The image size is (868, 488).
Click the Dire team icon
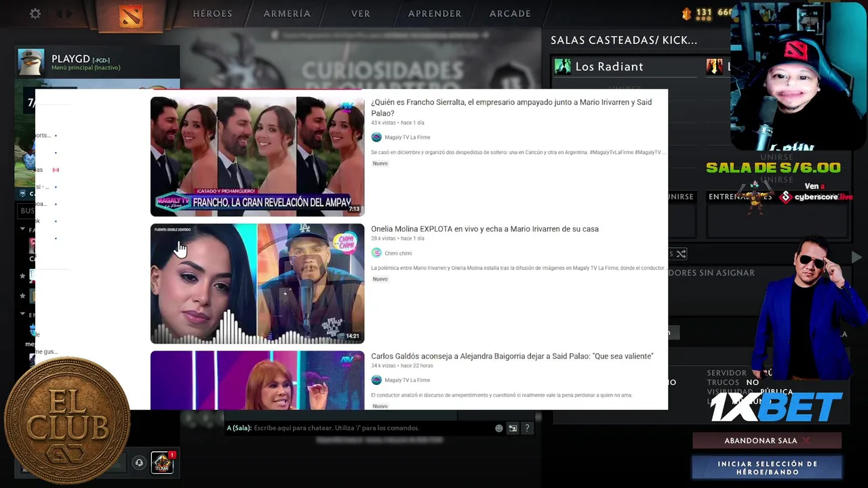coord(714,66)
